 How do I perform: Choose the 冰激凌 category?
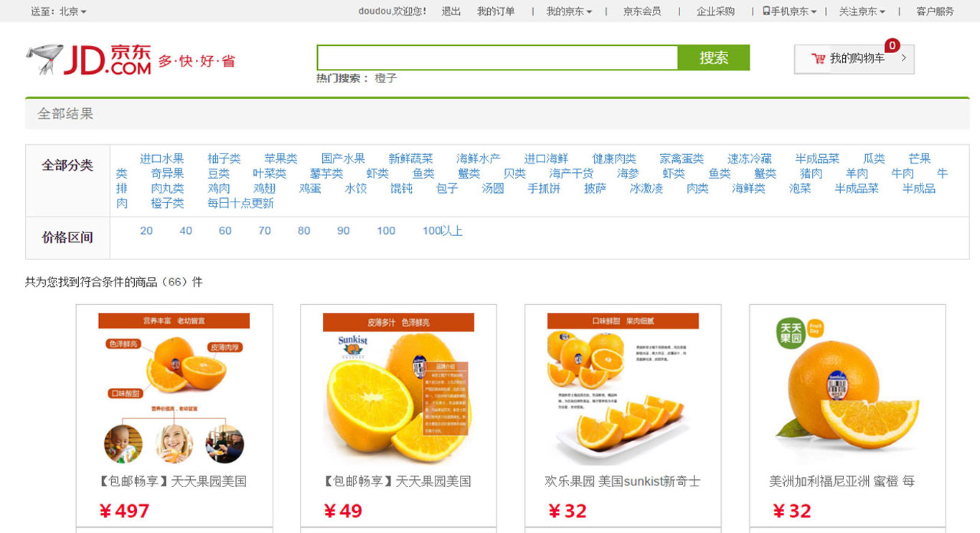[646, 189]
